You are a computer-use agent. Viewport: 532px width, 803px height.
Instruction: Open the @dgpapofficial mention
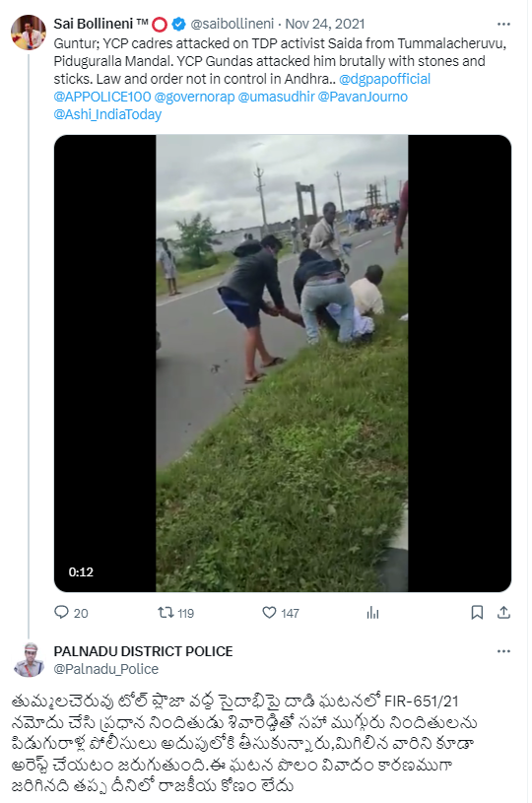pyautogui.click(x=384, y=79)
